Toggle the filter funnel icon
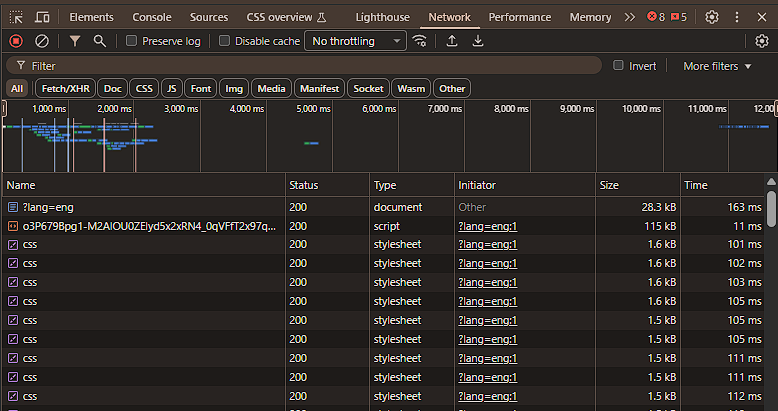 pyautogui.click(x=75, y=41)
